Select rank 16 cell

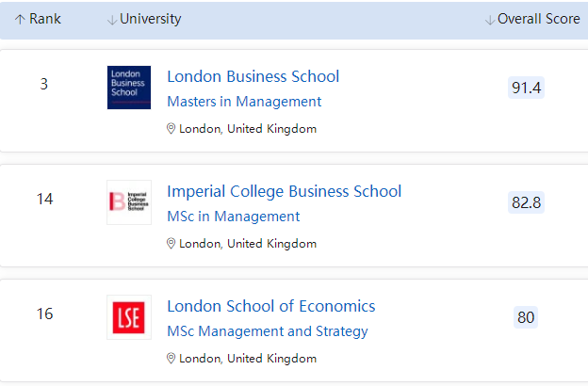tap(44, 314)
